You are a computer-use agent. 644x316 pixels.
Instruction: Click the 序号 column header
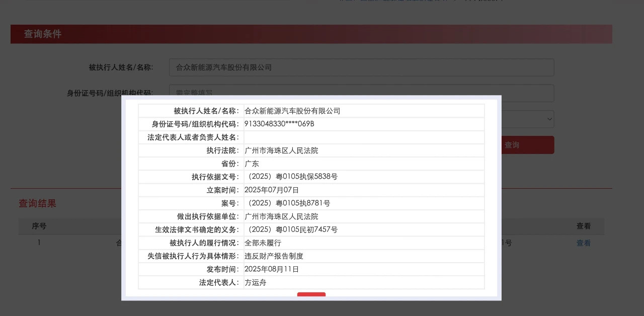[x=39, y=226]
